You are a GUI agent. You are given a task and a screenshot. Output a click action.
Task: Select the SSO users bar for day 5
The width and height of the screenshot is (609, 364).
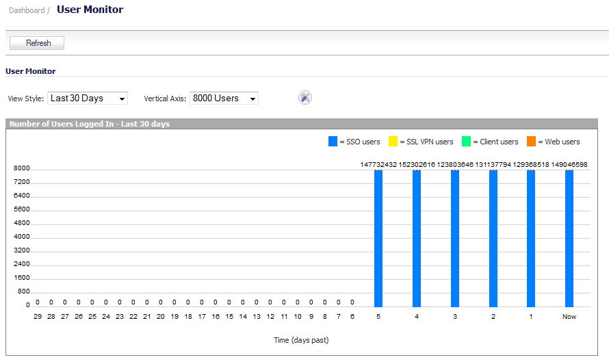(x=378, y=239)
